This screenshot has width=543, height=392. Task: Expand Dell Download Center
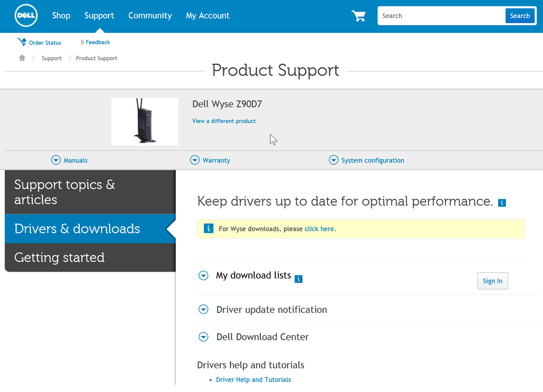[x=204, y=337]
